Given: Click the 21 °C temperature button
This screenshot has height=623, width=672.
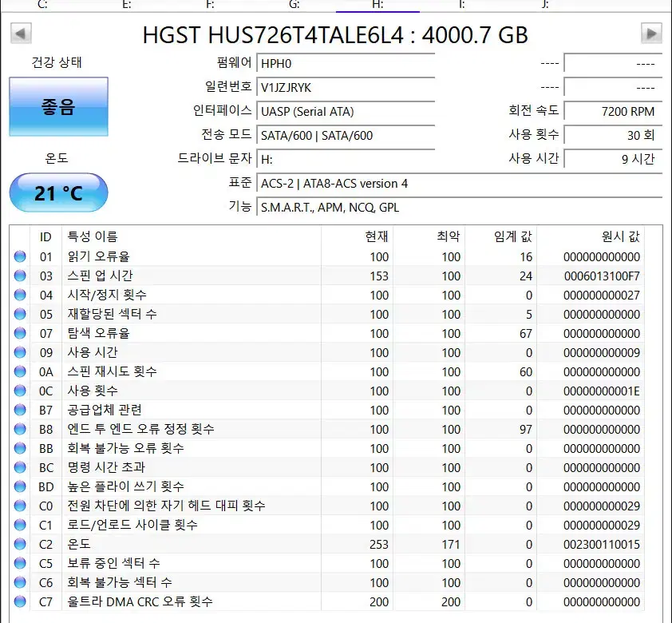Looking at the screenshot, I should pos(58,193).
